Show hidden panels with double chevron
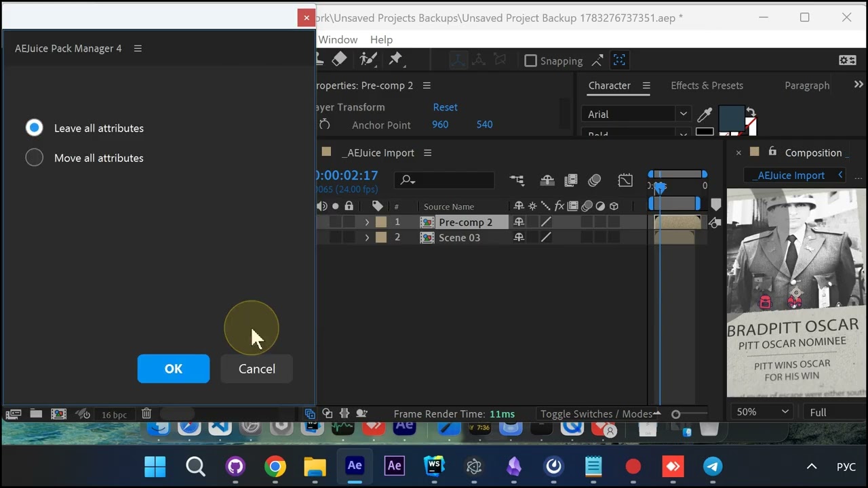Image resolution: width=868 pixels, height=488 pixels. coord(859,85)
